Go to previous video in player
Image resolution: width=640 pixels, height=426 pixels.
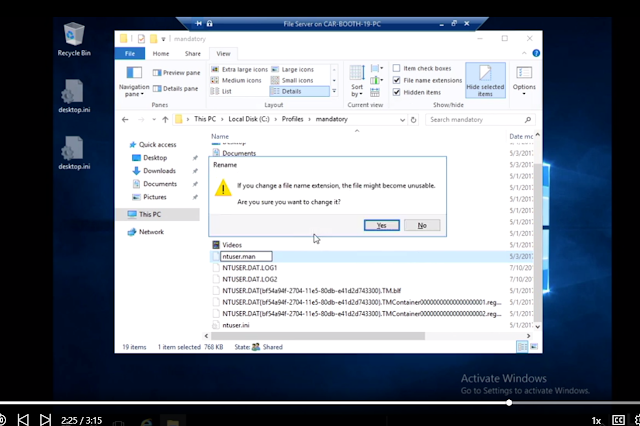[23, 419]
